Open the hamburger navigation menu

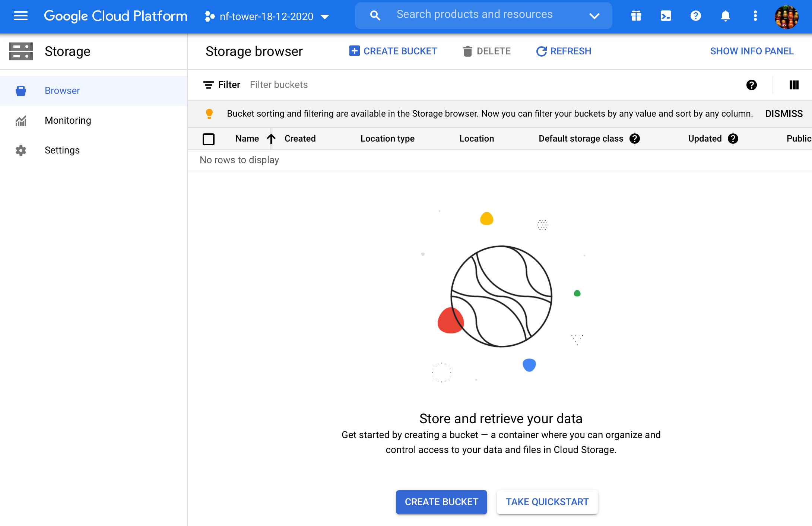pos(21,16)
